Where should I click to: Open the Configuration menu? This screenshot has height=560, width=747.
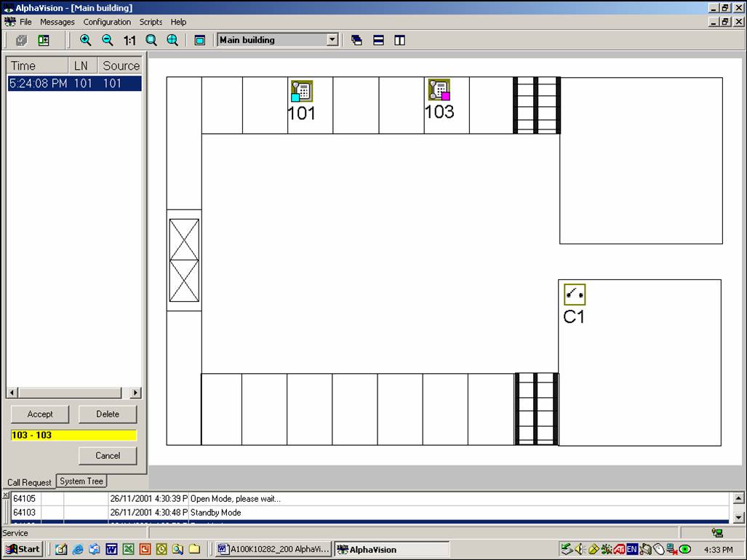[107, 22]
